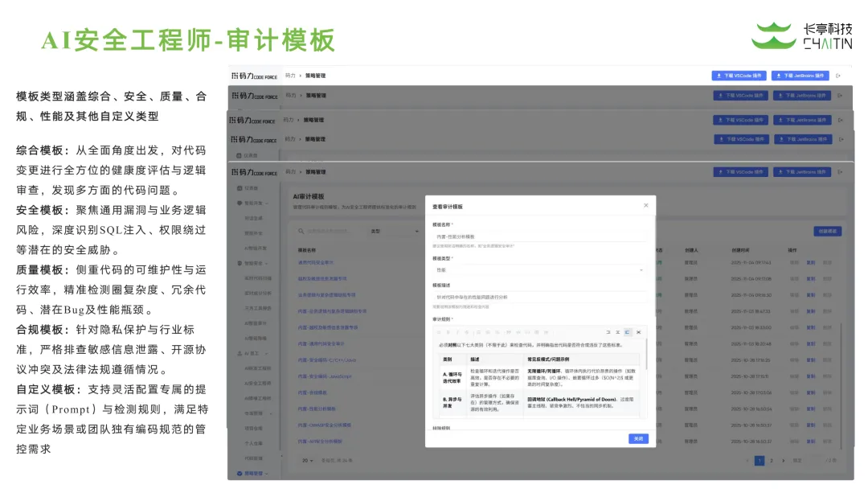Open 仪表盘 in the front window's sidebar

248,188
